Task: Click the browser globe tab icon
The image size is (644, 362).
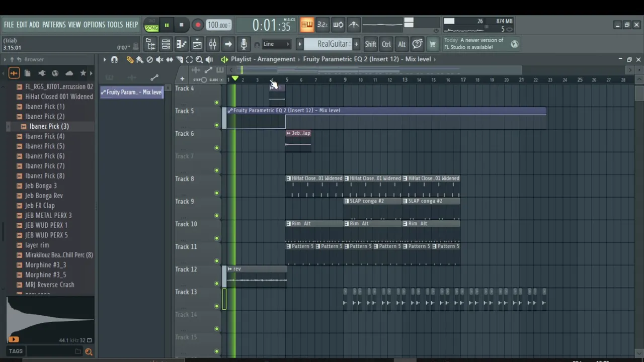Action: coord(55,73)
